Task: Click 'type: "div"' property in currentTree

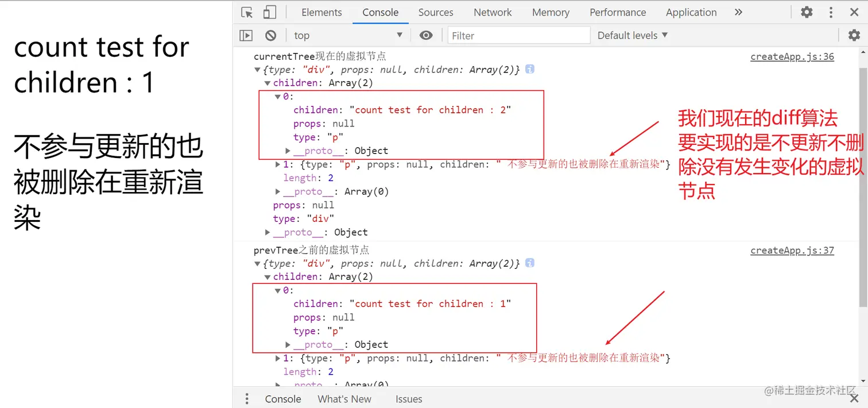Action: click(304, 218)
